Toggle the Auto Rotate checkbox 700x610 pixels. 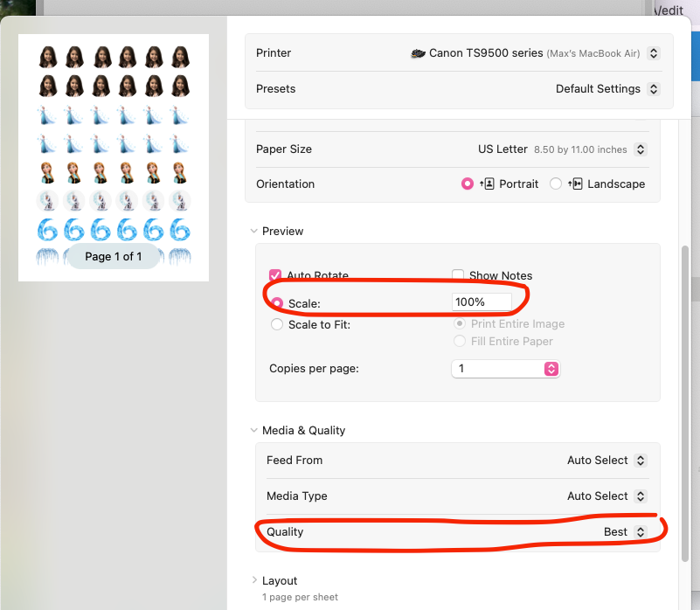pos(275,275)
